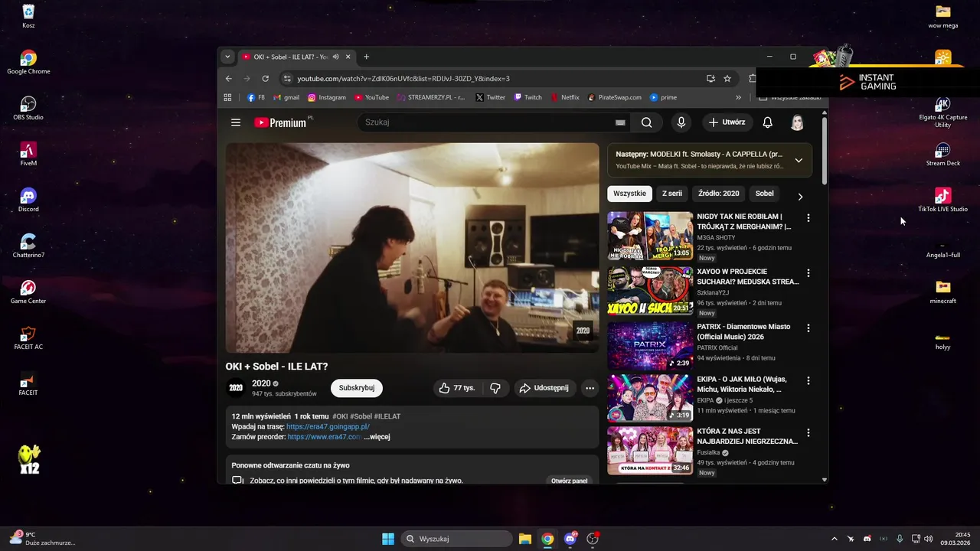Open the www.era47.com preorder link
The height and width of the screenshot is (551, 980).
click(x=325, y=437)
